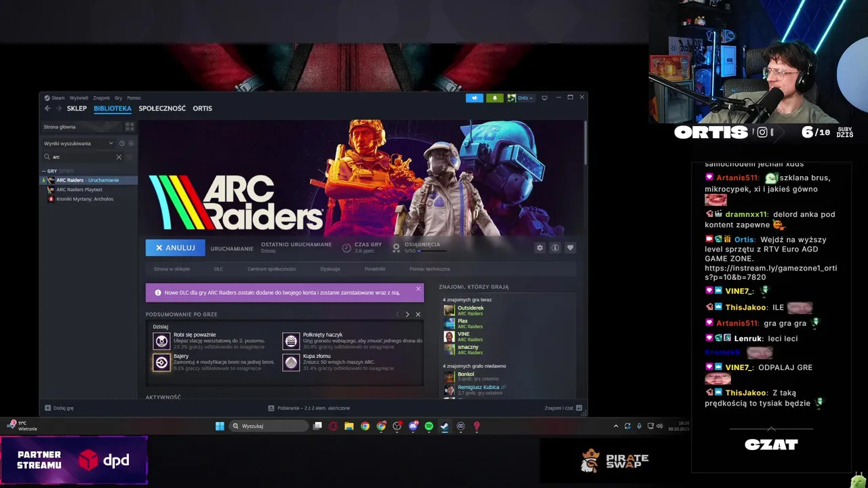The width and height of the screenshot is (868, 488).
Task: Click the Połknięty haczyk achievement icon
Action: (x=291, y=341)
